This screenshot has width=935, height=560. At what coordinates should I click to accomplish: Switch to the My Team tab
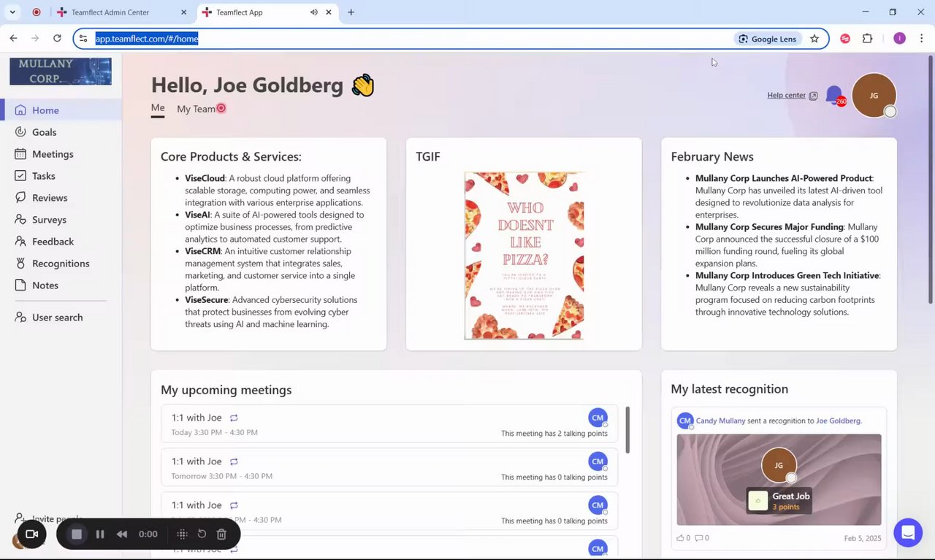click(x=196, y=109)
